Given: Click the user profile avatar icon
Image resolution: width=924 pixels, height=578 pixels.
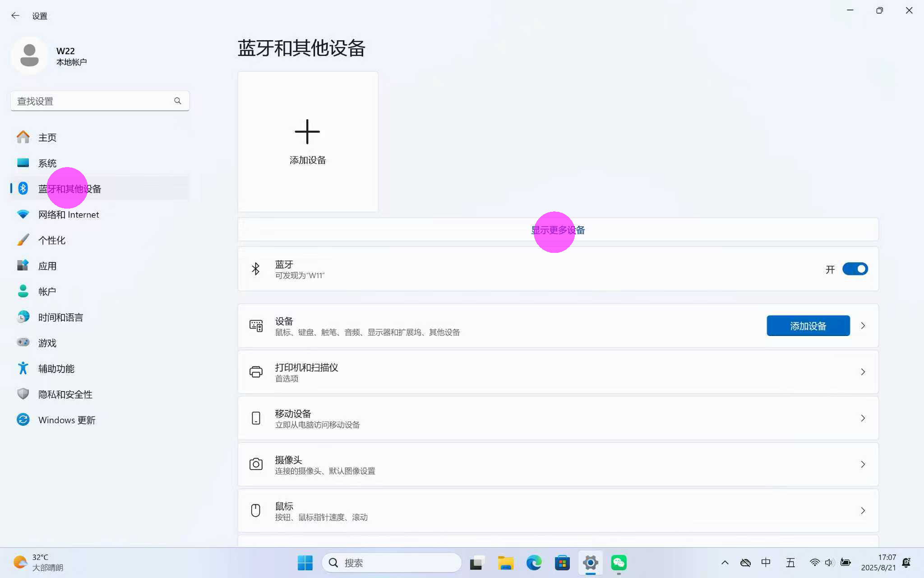Looking at the screenshot, I should click(x=29, y=56).
